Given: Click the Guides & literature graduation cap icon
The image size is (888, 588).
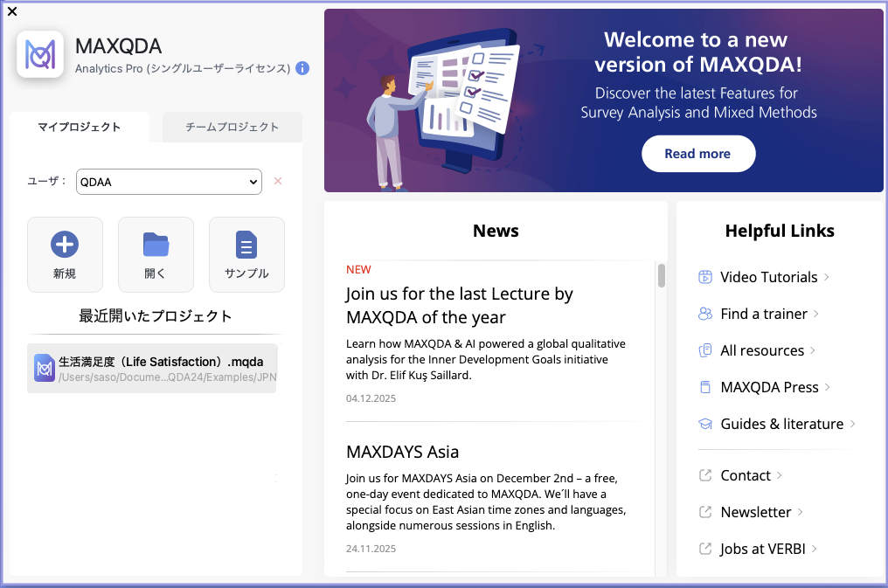Looking at the screenshot, I should click(x=705, y=424).
